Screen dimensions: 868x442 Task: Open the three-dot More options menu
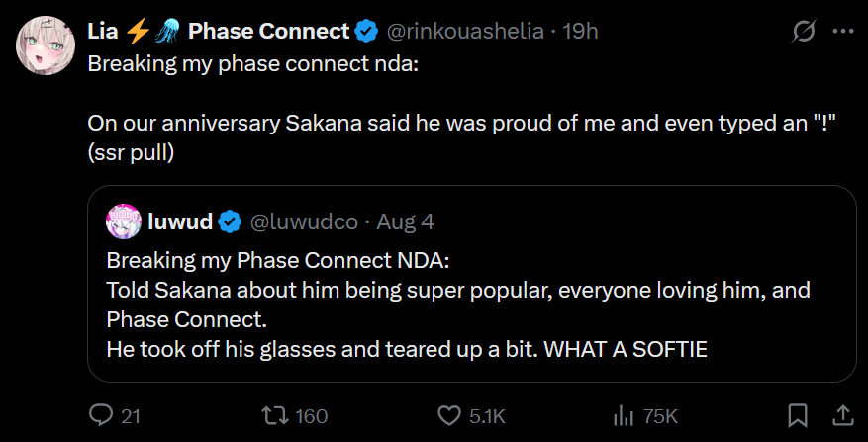coord(843,32)
